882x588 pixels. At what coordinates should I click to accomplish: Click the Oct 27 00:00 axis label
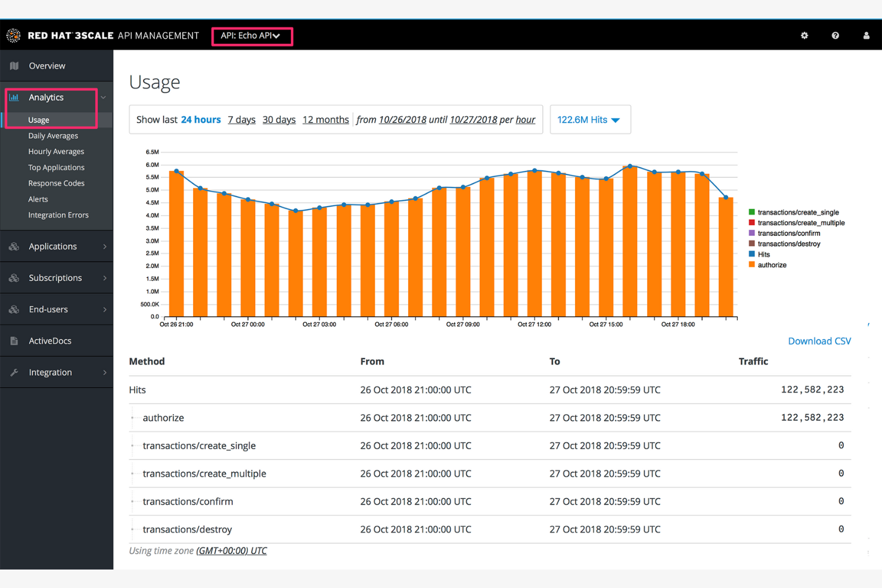pos(248,325)
